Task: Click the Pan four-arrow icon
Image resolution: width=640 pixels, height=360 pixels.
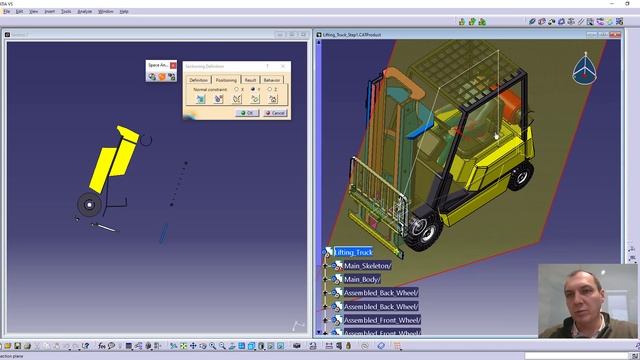Action: 193,346
